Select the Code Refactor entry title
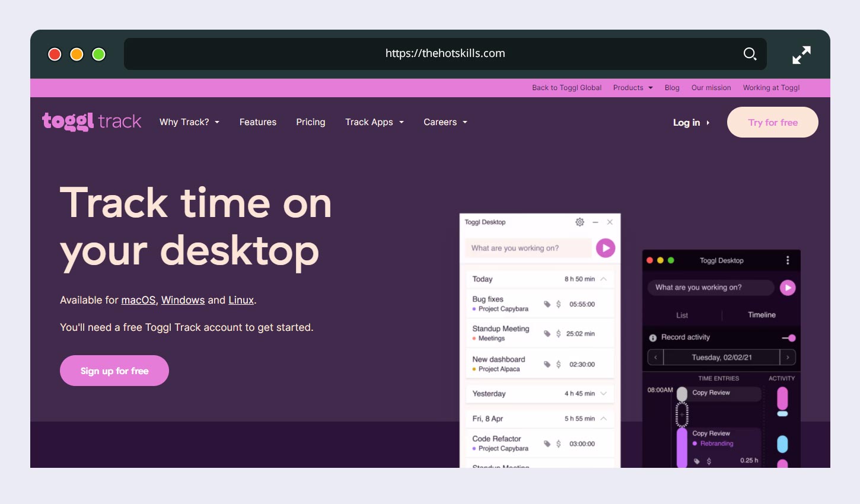Image resolution: width=860 pixels, height=504 pixels. (x=496, y=439)
